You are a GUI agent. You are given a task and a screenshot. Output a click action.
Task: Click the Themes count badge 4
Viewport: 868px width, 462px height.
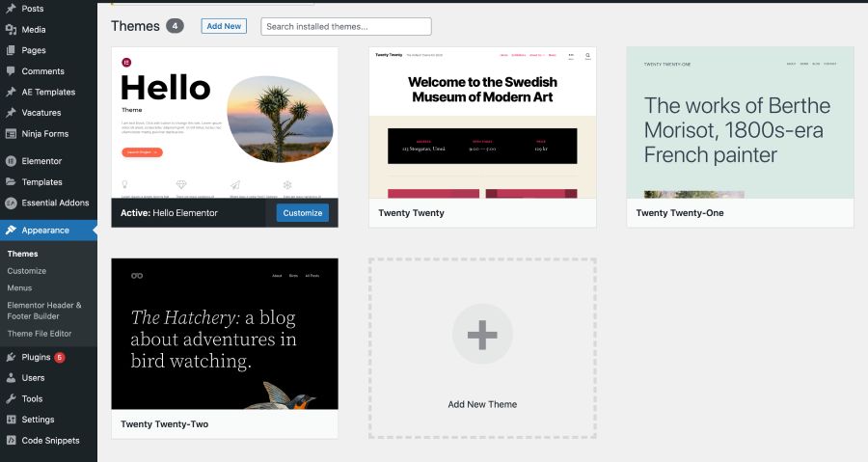(x=175, y=26)
